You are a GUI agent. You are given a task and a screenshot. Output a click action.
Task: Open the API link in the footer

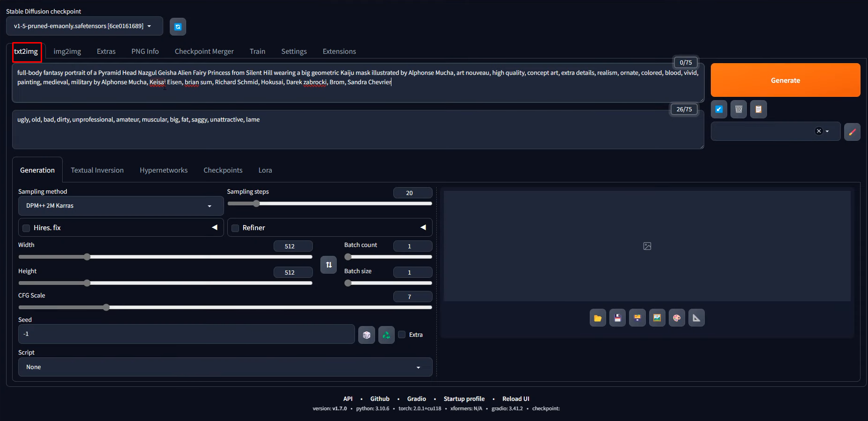(x=348, y=399)
